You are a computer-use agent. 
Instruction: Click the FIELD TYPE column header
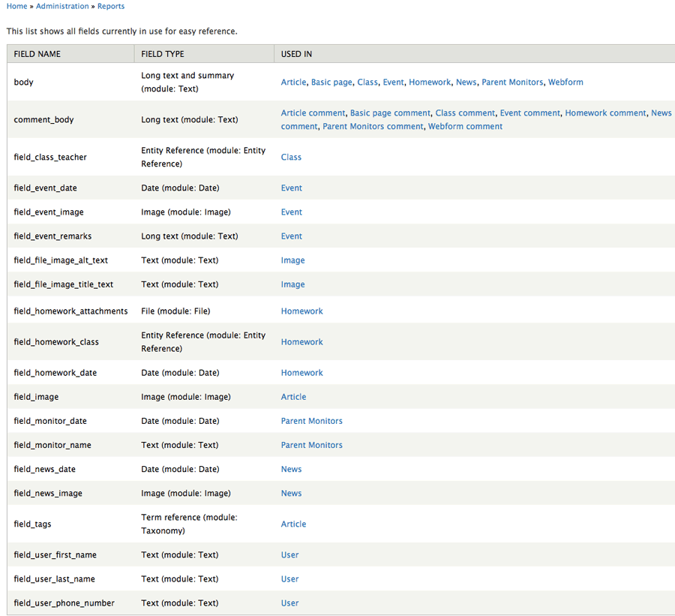click(x=204, y=54)
